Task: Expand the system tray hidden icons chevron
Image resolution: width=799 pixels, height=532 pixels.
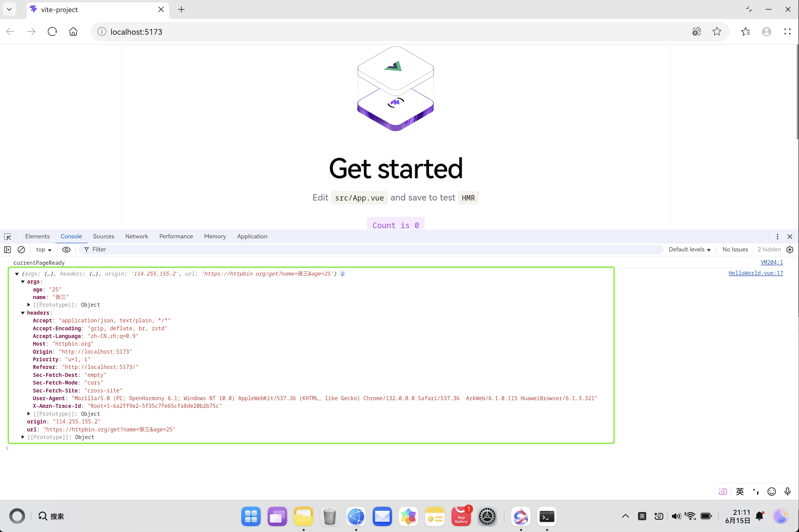Action: [x=625, y=516]
